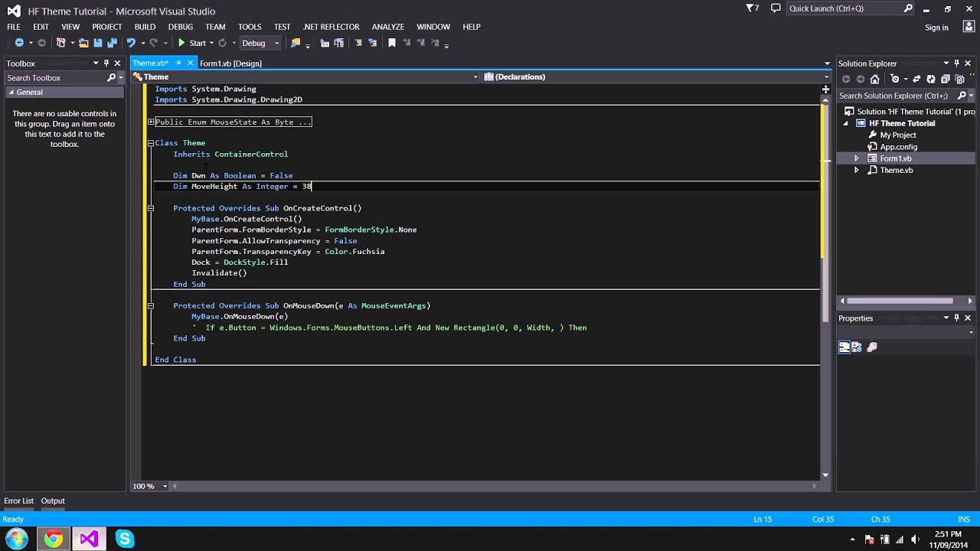Toggle pin on the Theme.vb tab

coord(178,63)
